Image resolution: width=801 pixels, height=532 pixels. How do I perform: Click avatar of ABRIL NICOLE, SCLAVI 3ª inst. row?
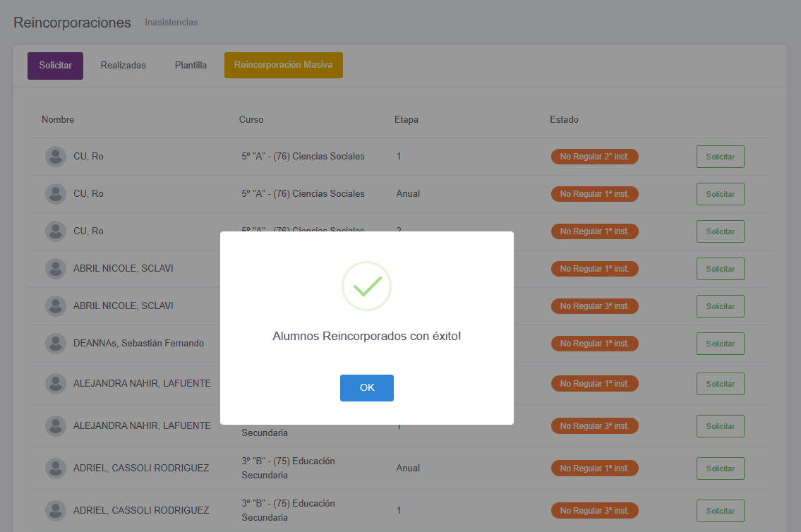[56, 306]
